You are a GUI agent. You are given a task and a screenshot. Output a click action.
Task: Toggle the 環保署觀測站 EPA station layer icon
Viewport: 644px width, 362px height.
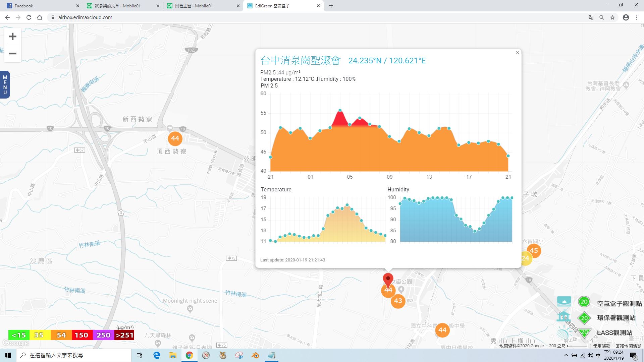[x=563, y=316]
